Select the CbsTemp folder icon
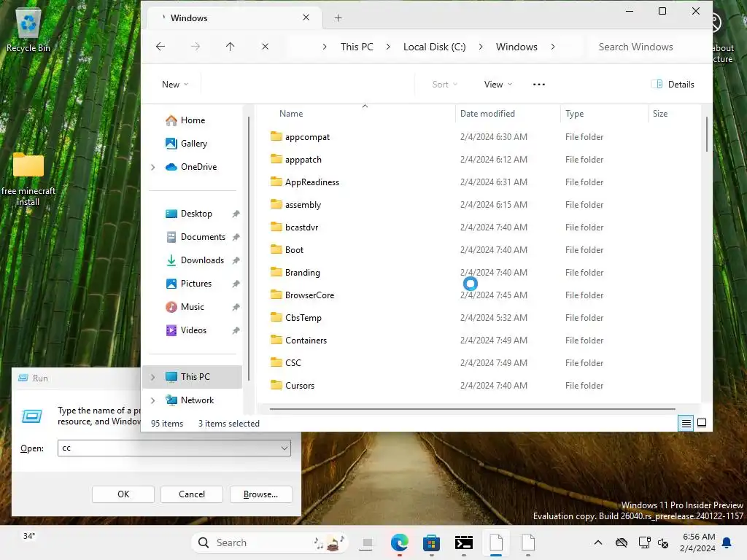 (x=276, y=317)
